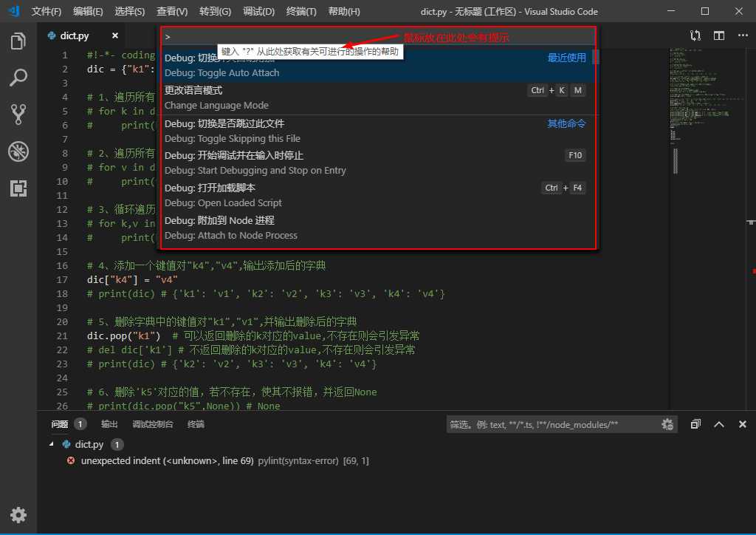Open the 选择(S) menu

130,11
